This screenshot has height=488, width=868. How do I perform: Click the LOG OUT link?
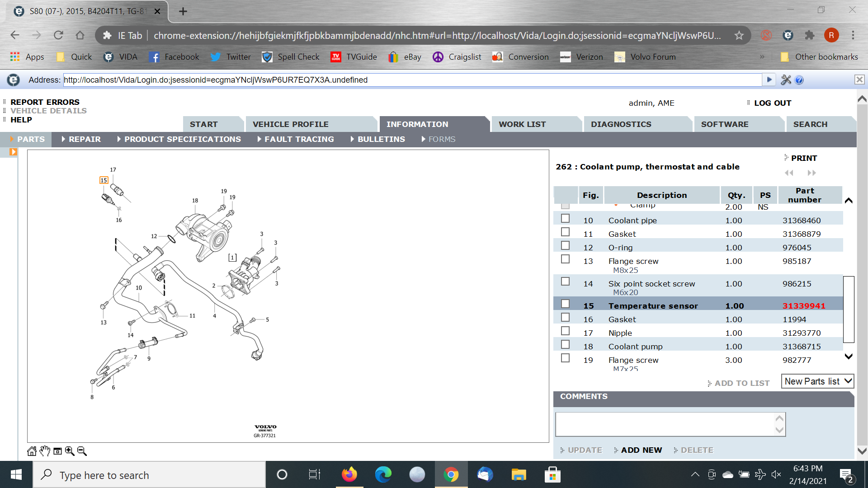click(x=772, y=103)
